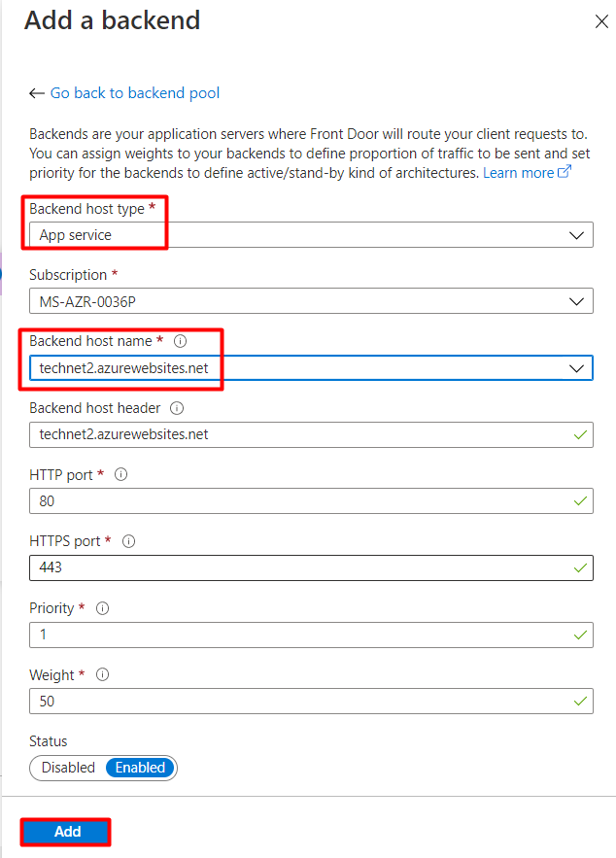Switch Status to Disabled
This screenshot has height=858, width=616.
[x=68, y=768]
